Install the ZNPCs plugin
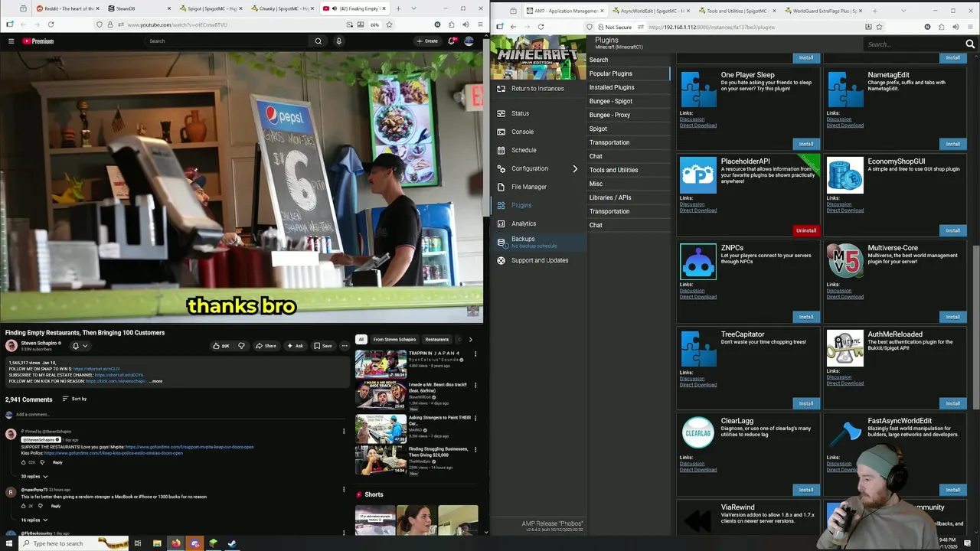980x551 pixels. click(806, 317)
